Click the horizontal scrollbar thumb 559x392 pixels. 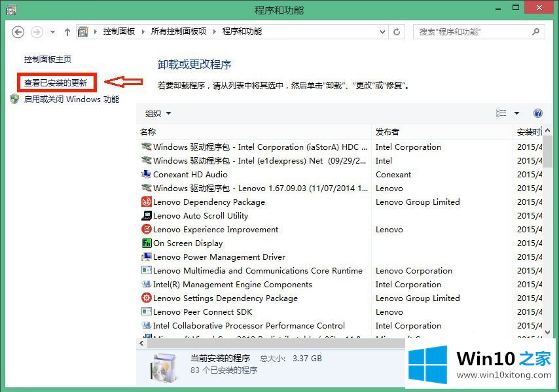276,343
